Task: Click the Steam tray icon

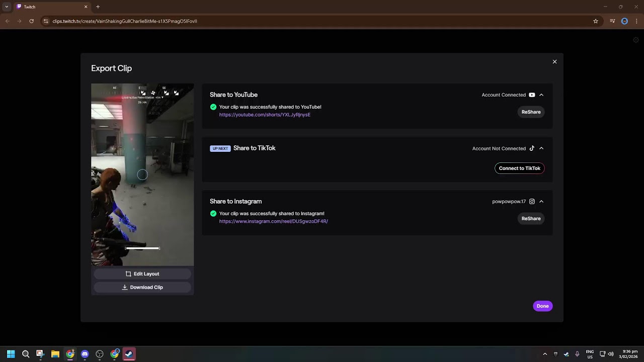Action: [566, 354]
